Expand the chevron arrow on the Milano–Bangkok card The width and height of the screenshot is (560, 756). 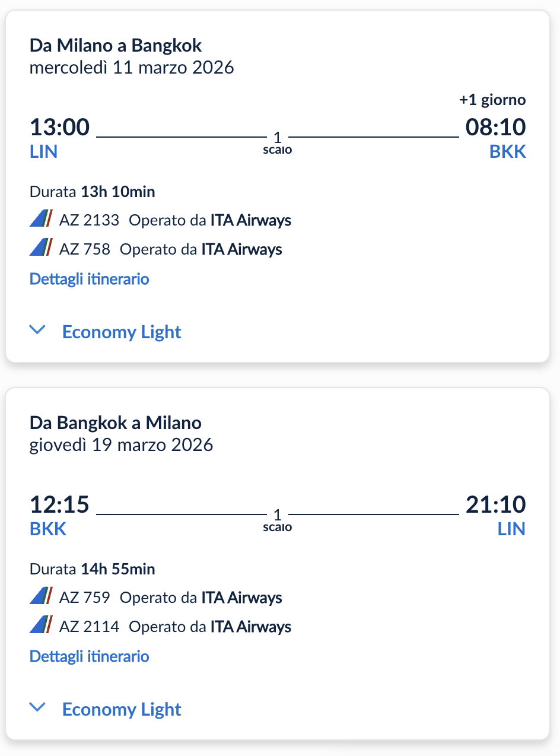click(37, 331)
